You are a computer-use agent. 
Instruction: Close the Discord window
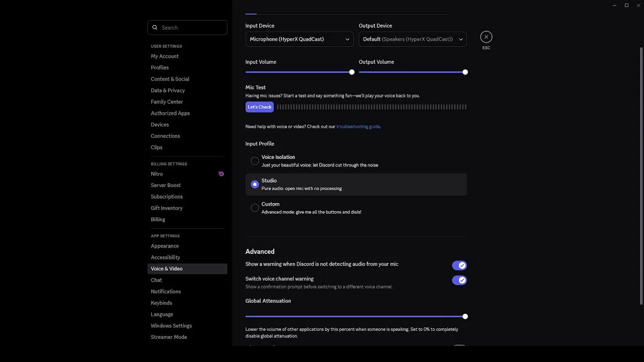pos(638,6)
